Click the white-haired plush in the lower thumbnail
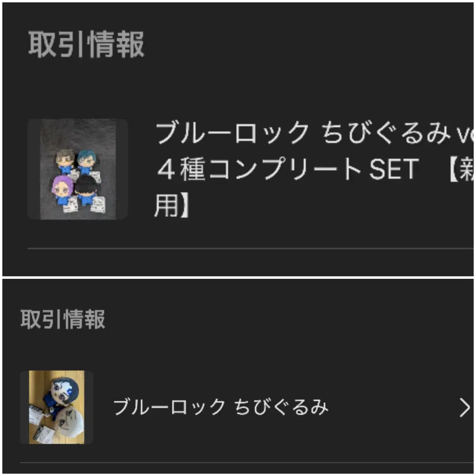The height and width of the screenshot is (476, 476). (x=70, y=420)
